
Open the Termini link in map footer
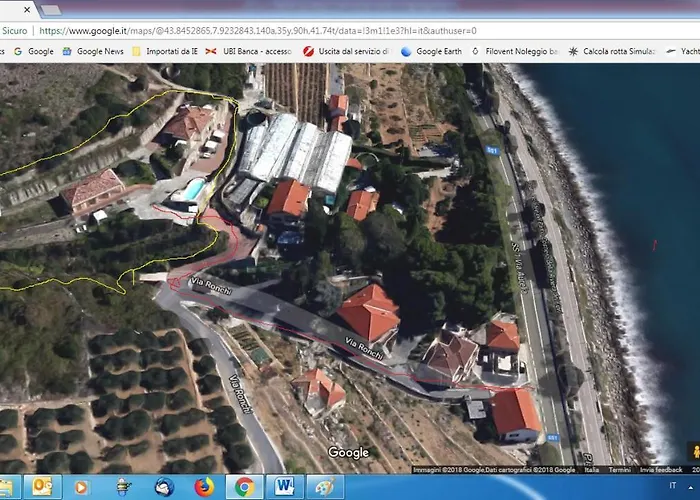620,470
